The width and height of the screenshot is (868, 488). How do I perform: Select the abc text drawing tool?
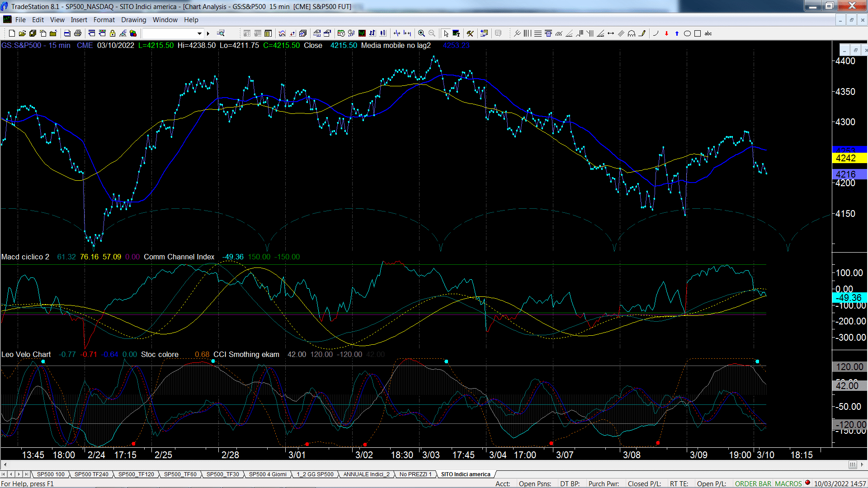[708, 33]
